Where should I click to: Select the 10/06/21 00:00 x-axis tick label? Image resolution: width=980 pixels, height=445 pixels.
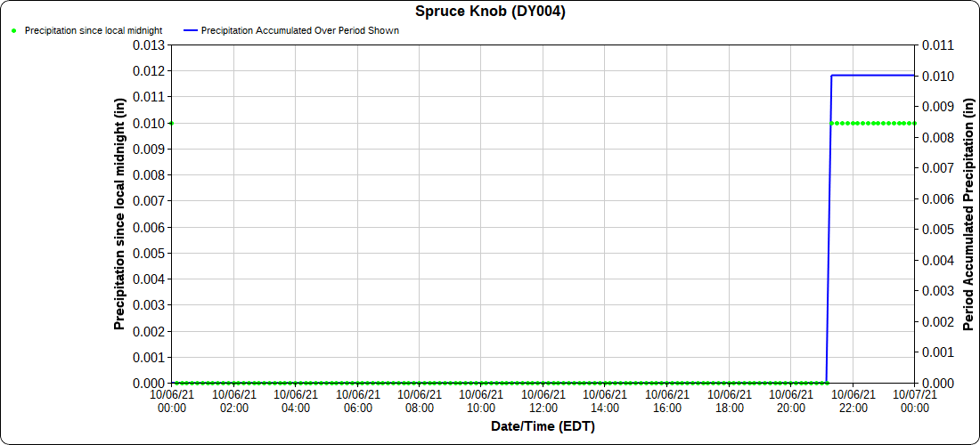(x=172, y=400)
